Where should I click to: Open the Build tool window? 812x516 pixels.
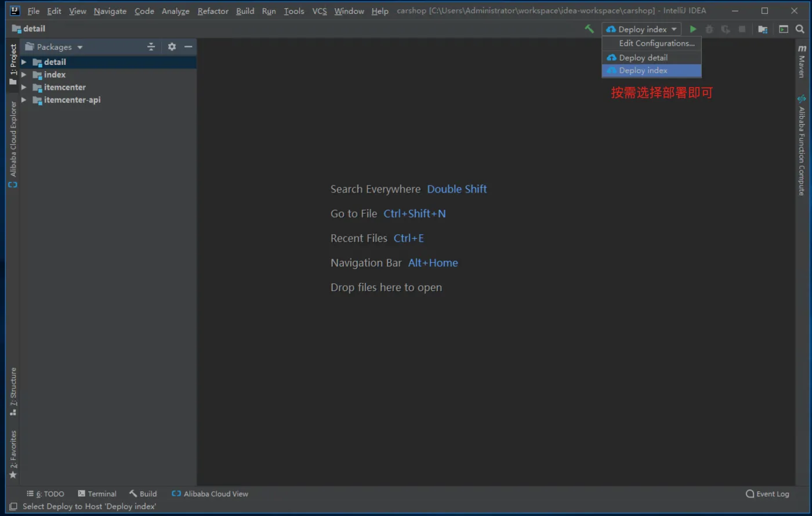click(143, 494)
